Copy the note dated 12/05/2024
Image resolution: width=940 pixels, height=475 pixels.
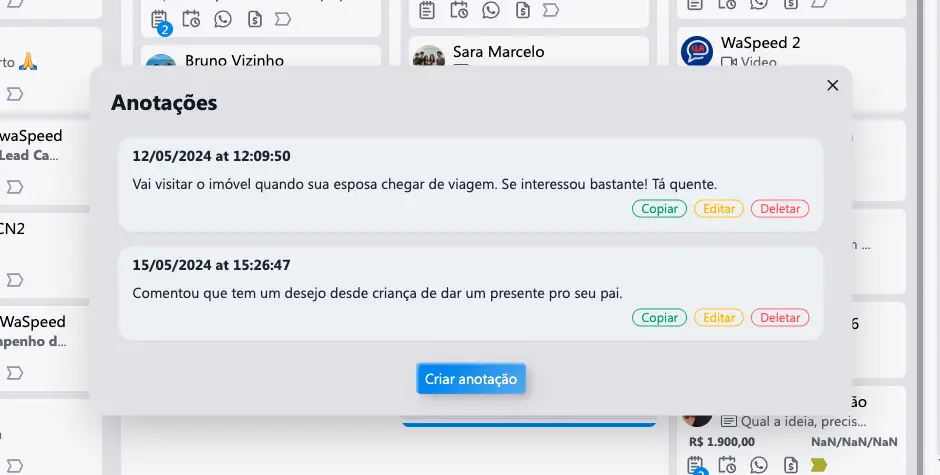click(x=659, y=209)
